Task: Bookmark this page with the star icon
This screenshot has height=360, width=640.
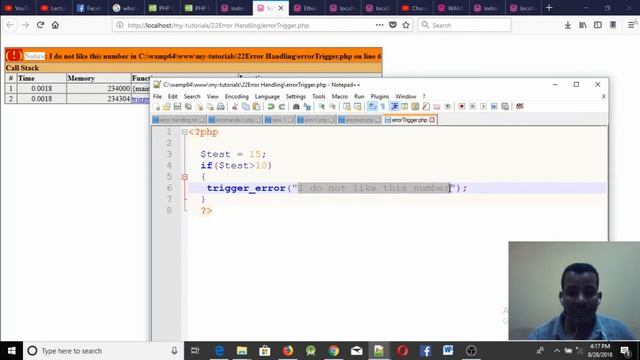Action: point(406,25)
